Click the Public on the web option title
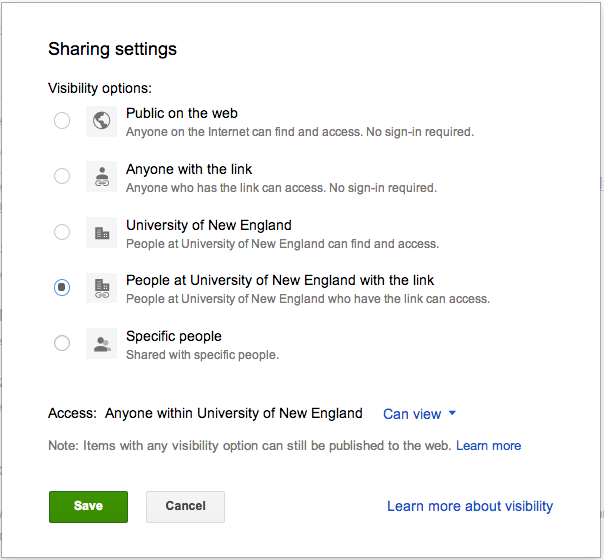The image size is (604, 560). (182, 113)
